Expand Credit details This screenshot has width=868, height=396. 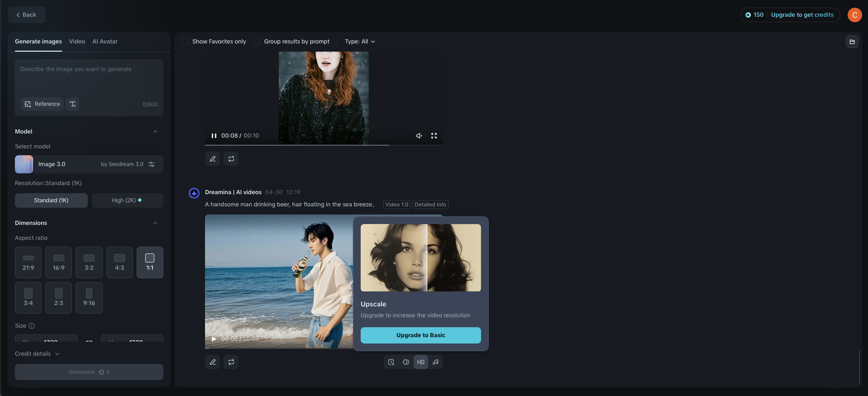click(x=37, y=354)
